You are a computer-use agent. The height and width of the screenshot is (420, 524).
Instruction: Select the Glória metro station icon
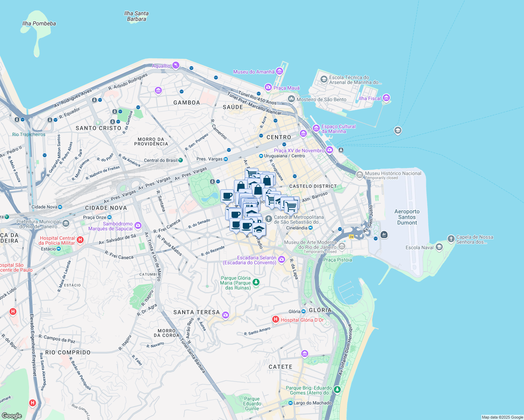(303, 311)
